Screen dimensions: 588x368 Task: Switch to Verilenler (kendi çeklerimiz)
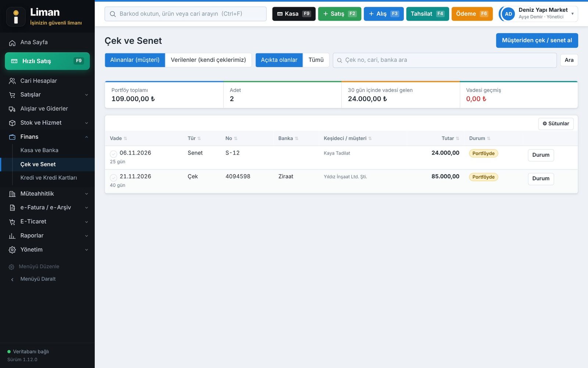(x=208, y=60)
